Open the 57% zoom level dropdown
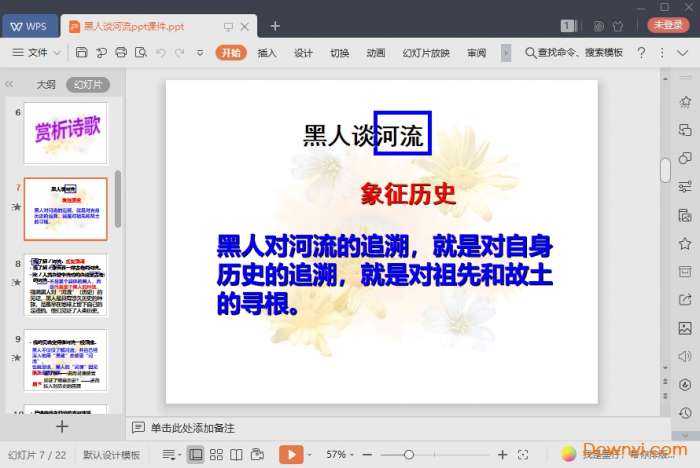Screen dimensions: 700x468 point(339,455)
